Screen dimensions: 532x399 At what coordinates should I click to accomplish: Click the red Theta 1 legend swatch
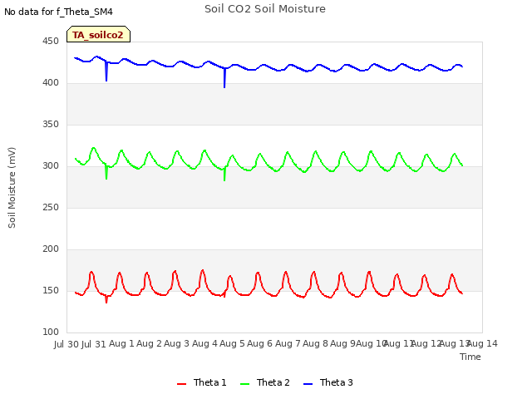pyautogui.click(x=182, y=384)
